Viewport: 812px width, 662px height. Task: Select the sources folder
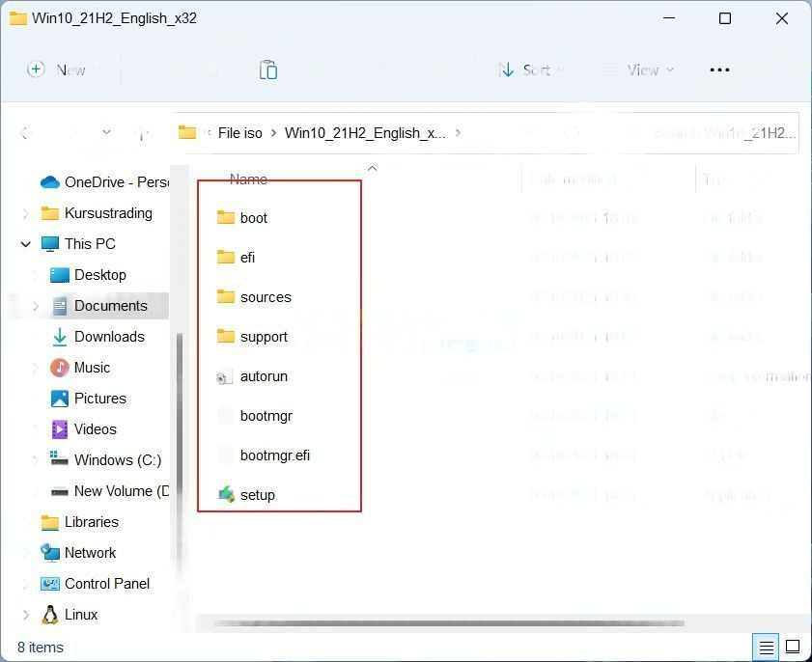[x=254, y=297]
